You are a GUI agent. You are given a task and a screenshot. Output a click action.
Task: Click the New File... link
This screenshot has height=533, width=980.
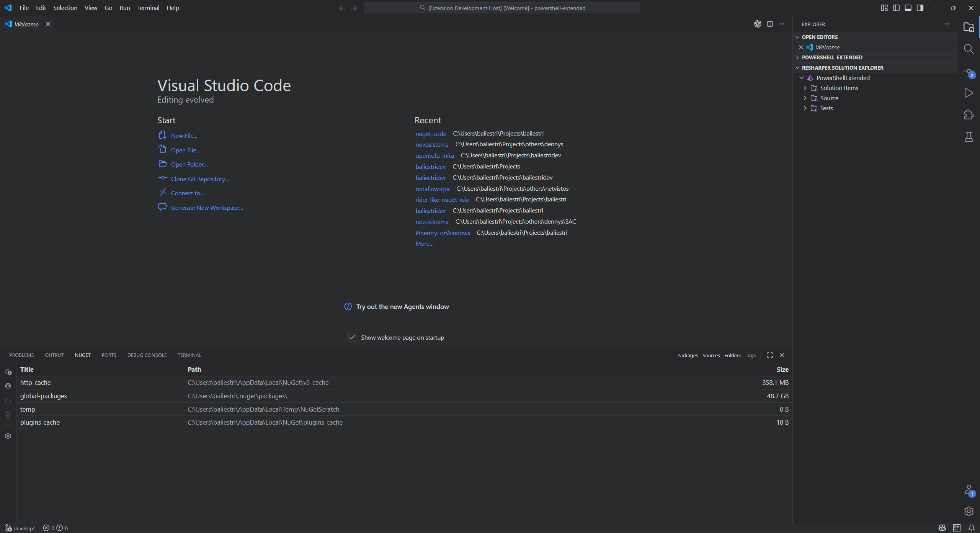184,136
